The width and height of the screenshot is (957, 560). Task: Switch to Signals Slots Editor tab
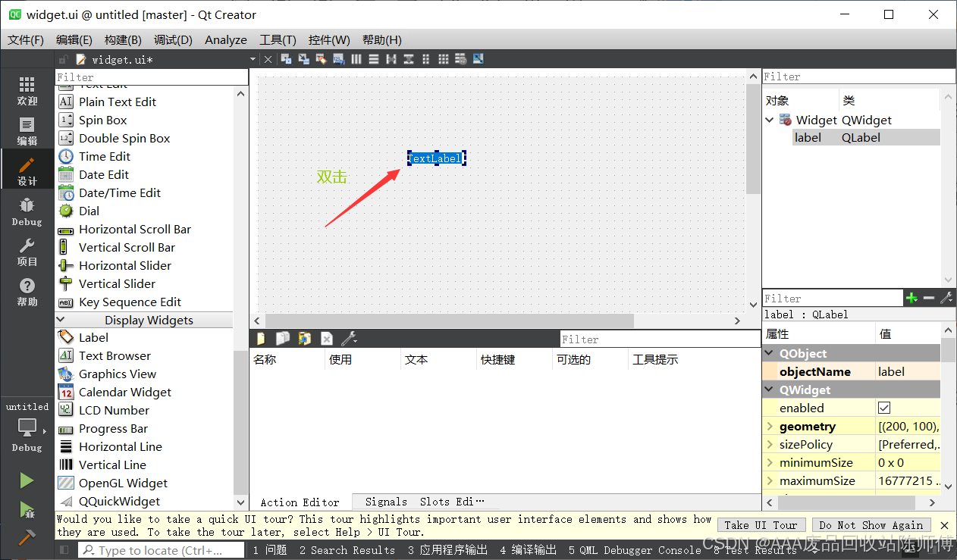coord(423,502)
